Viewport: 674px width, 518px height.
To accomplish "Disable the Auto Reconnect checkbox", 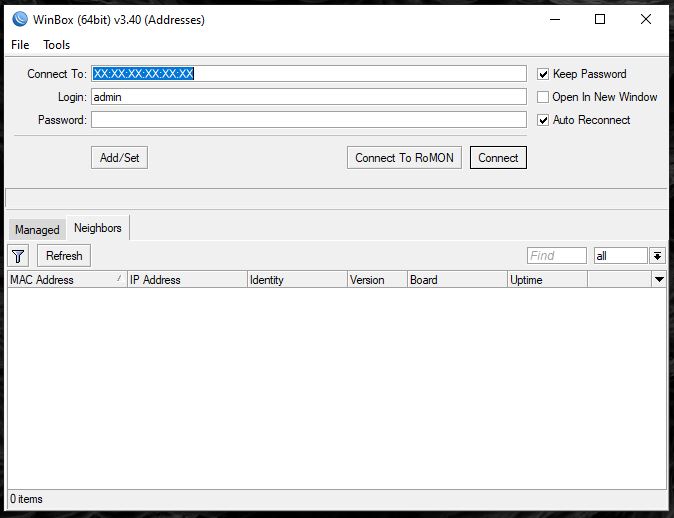I will point(543,120).
